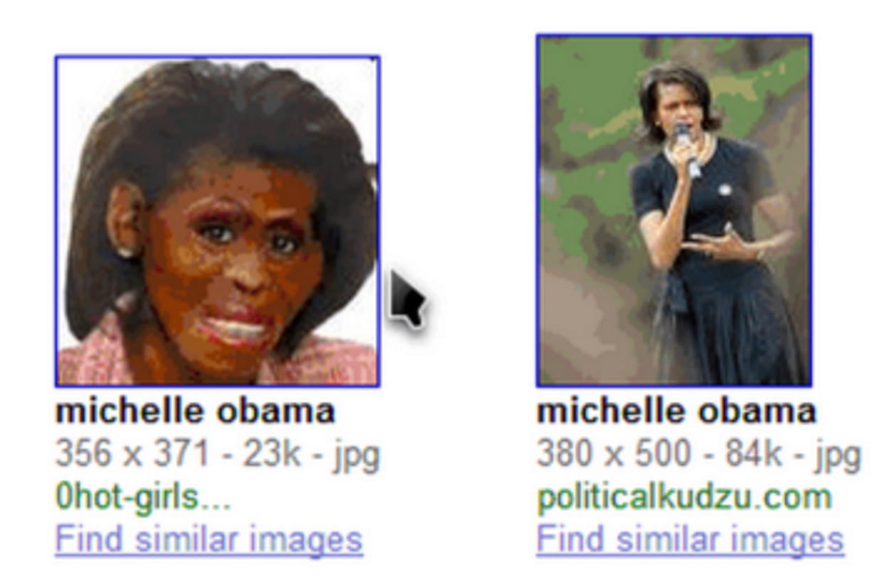
Task: Click green domain text under 356 x 371
Action: coord(143,497)
